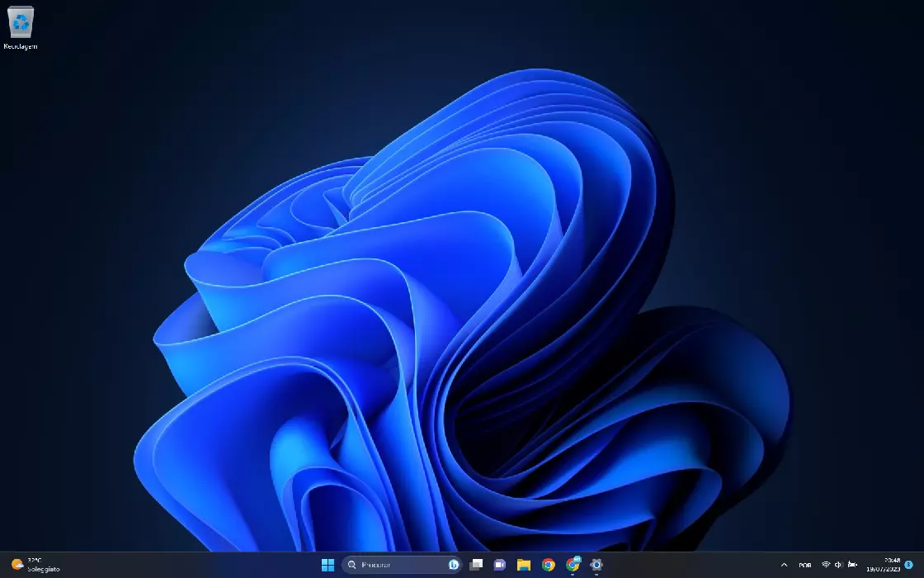Open the Chrome instance showing a notification badge
924x578 pixels.
coord(571,565)
